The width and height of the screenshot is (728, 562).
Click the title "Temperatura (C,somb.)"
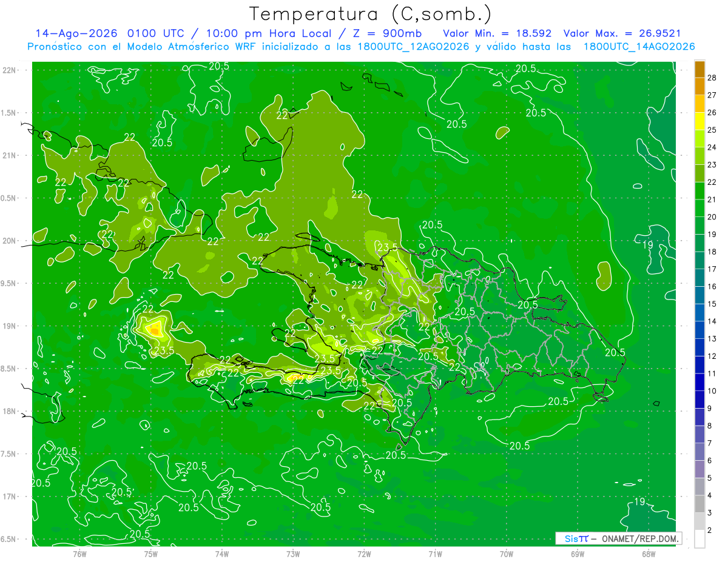371,14
